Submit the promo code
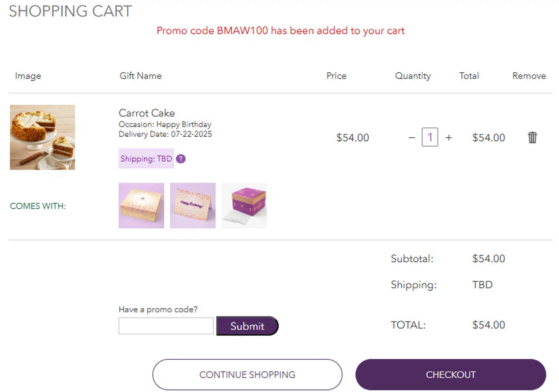559x392 pixels. tap(247, 326)
